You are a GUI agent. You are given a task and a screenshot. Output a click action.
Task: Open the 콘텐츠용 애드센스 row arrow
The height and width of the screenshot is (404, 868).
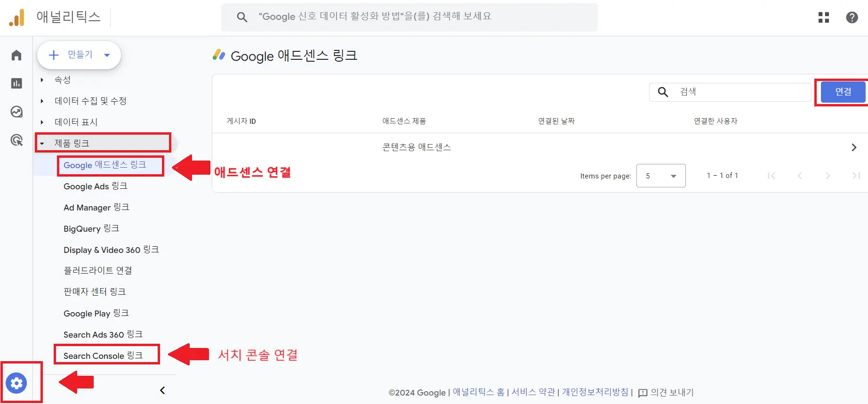click(x=854, y=147)
